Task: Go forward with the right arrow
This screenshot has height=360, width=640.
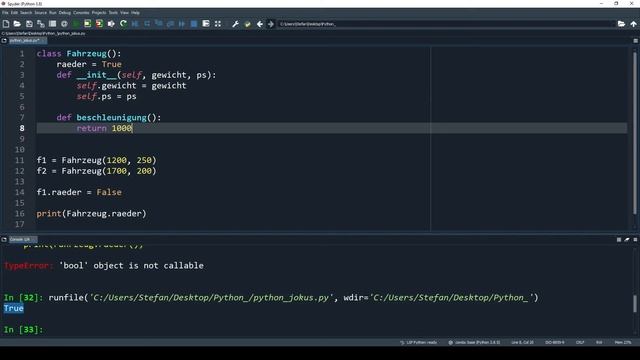Action: [271, 24]
